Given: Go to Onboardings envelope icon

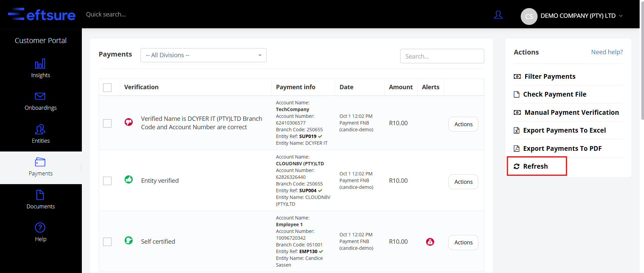Looking at the screenshot, I should [x=40, y=96].
